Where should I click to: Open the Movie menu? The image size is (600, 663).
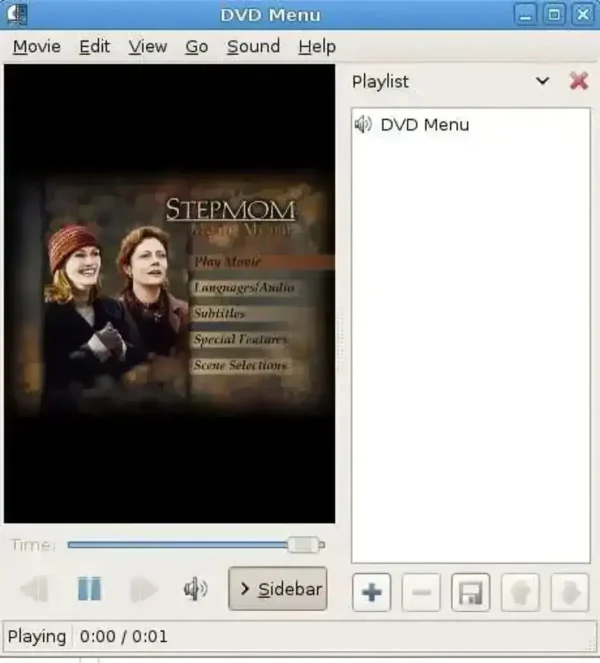[37, 47]
